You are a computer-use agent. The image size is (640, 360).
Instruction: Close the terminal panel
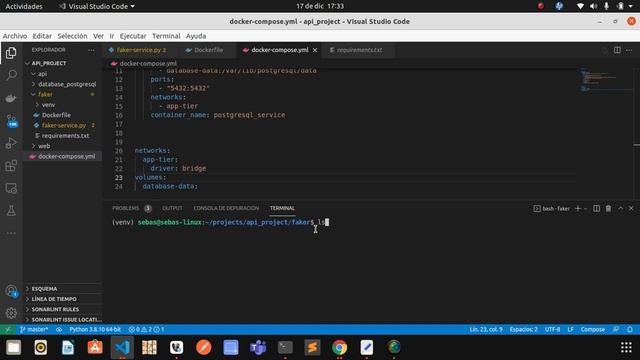pyautogui.click(x=631, y=208)
